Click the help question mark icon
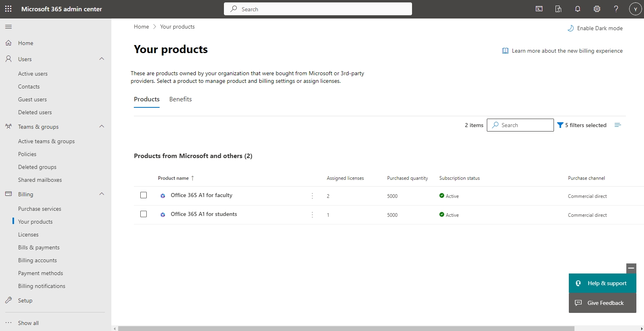This screenshot has width=644, height=331. click(x=616, y=9)
